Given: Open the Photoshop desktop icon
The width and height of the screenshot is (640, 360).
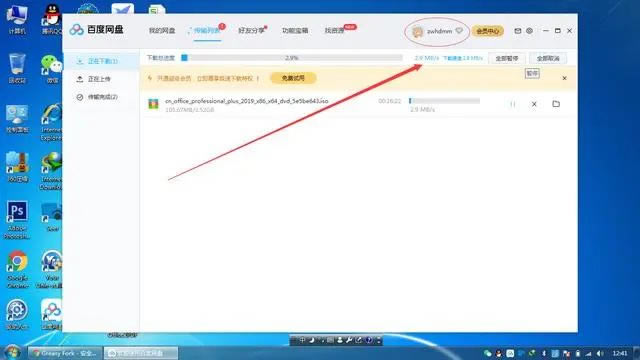Looking at the screenshot, I should pyautogui.click(x=17, y=219).
